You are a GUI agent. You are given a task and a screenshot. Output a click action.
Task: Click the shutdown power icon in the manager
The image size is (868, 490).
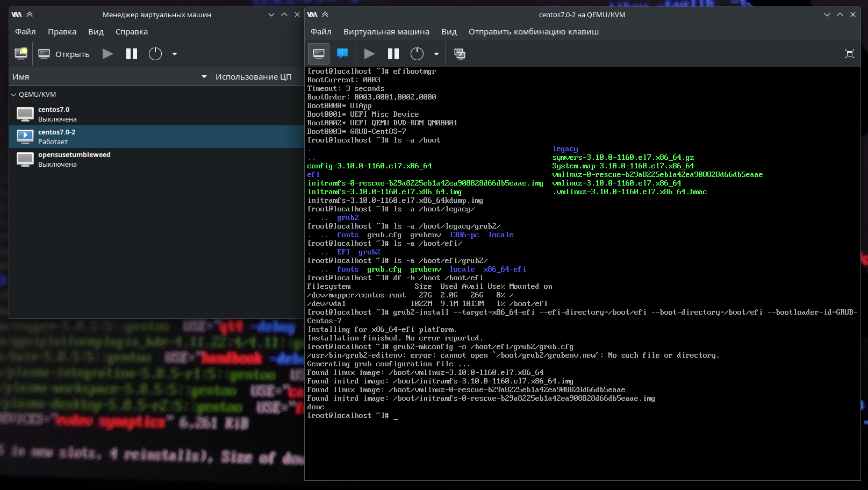tap(155, 54)
